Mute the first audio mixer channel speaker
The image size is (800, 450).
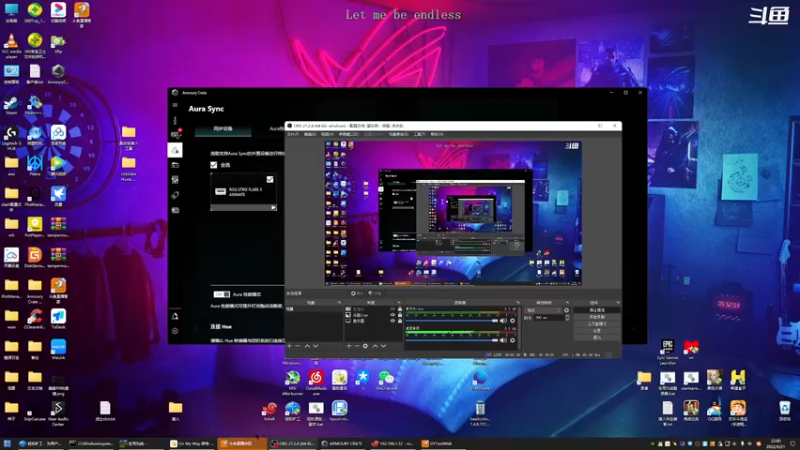coord(504,320)
